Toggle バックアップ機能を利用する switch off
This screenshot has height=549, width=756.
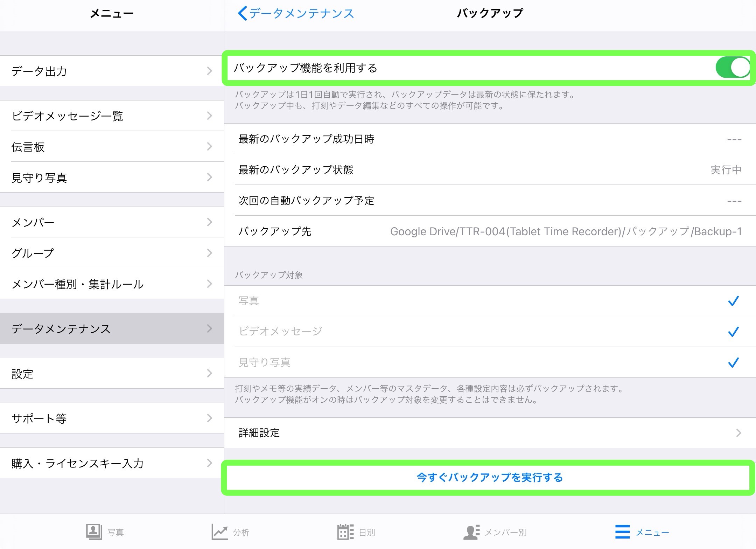tap(732, 68)
